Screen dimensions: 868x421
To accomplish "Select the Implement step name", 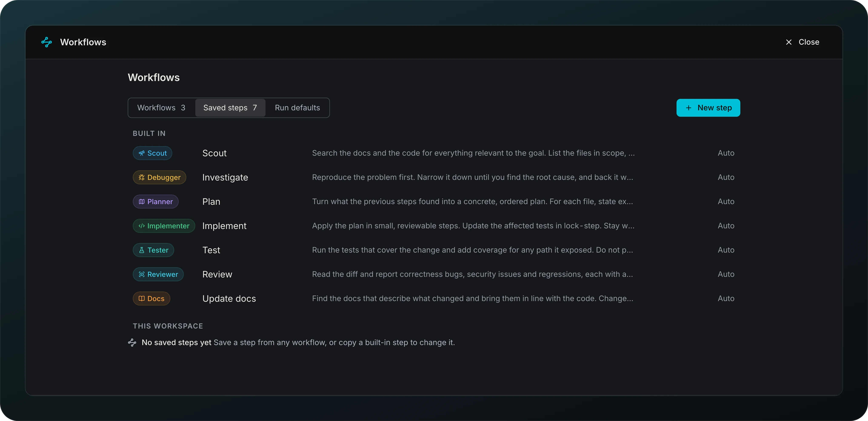I will tap(224, 226).
